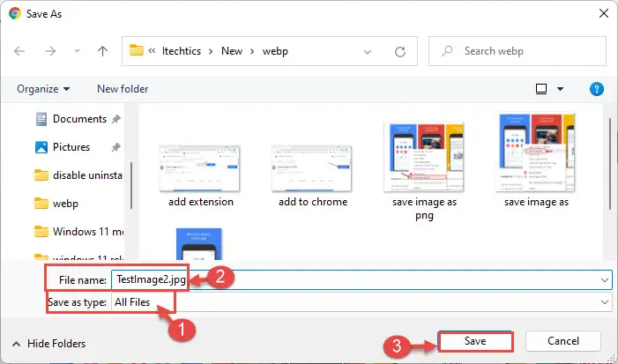618x364 pixels.
Task: Open Documents in the navigation pane
Action: (79, 119)
